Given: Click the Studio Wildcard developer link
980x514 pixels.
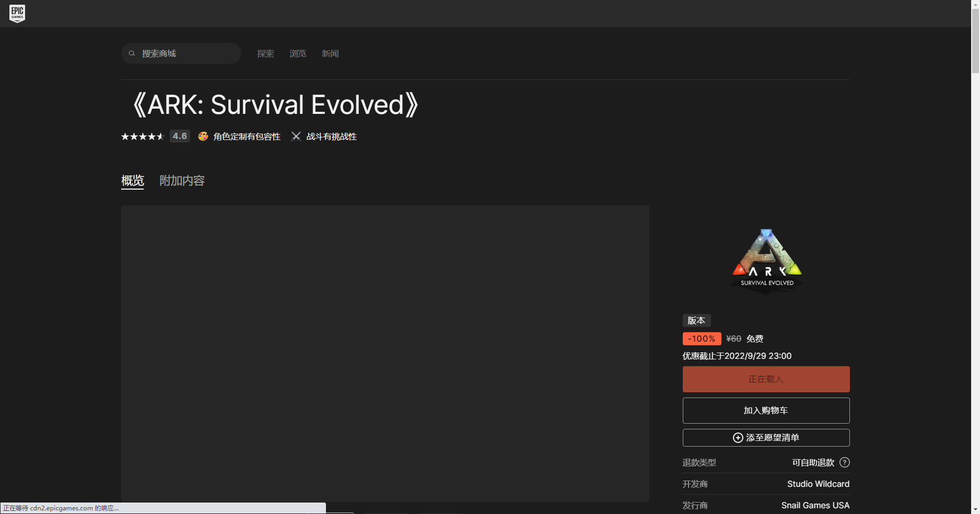Looking at the screenshot, I should coord(818,484).
